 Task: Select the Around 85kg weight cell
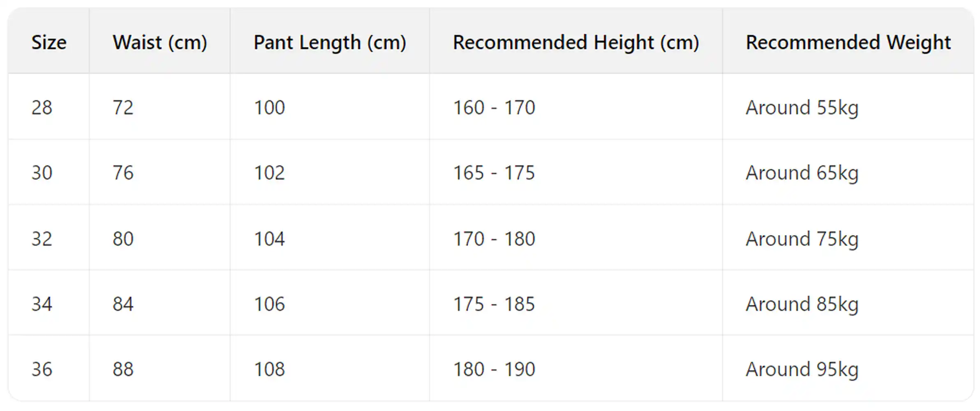tap(802, 304)
